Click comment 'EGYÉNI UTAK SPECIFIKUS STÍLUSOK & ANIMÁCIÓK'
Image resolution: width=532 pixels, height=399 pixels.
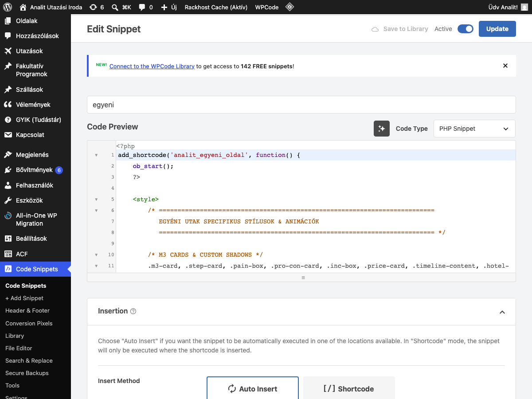coord(239,222)
